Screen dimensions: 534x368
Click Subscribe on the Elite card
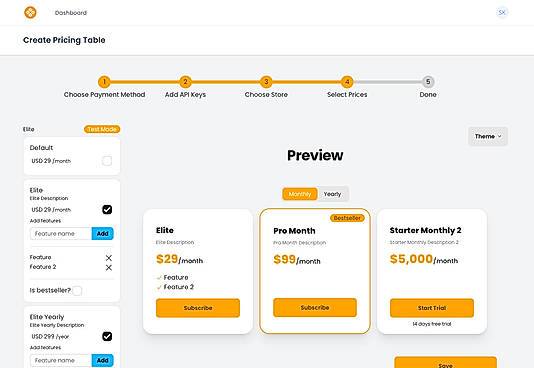[198, 308]
